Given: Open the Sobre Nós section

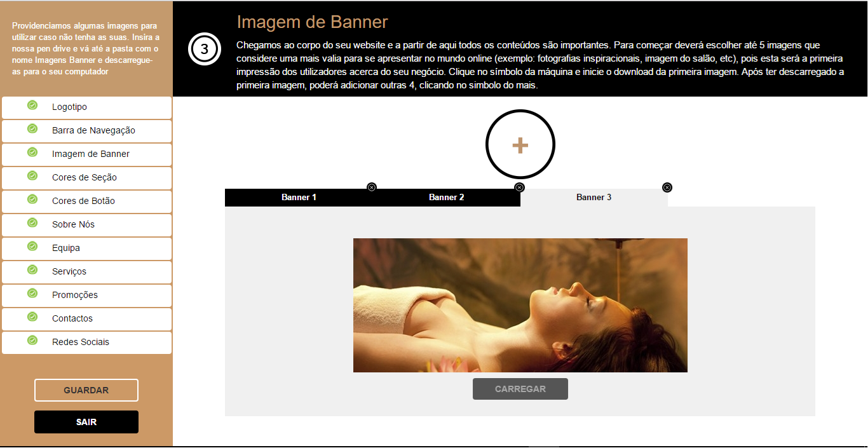Looking at the screenshot, I should 87,225.
